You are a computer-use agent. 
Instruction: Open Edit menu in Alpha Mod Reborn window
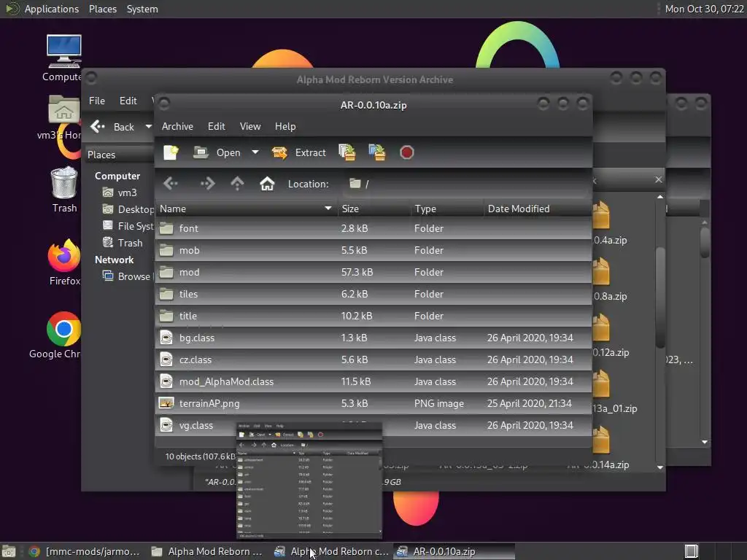[128, 101]
